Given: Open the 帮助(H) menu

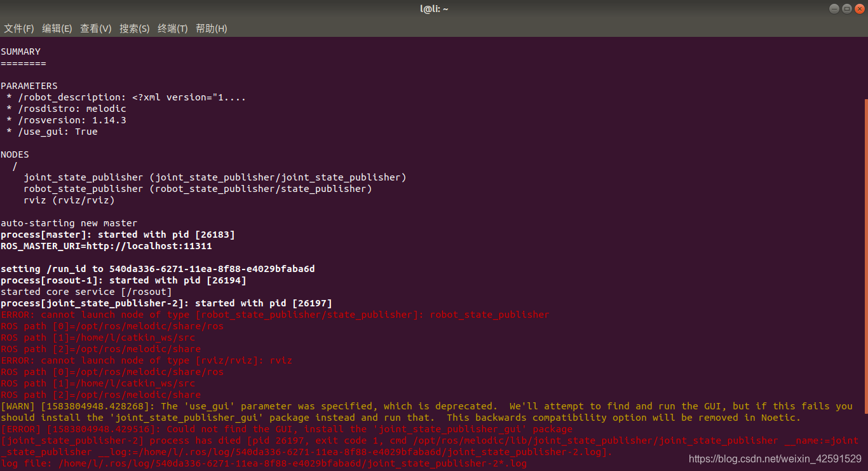Looking at the screenshot, I should point(212,29).
